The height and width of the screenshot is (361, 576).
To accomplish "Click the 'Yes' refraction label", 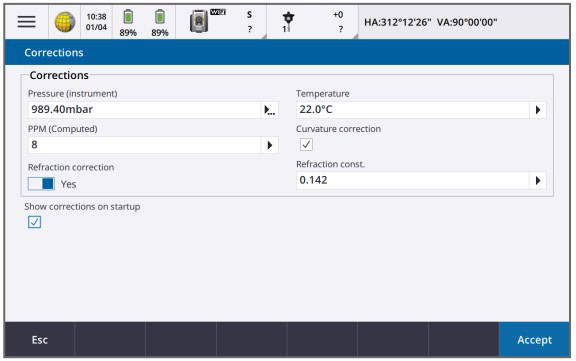I will point(68,184).
